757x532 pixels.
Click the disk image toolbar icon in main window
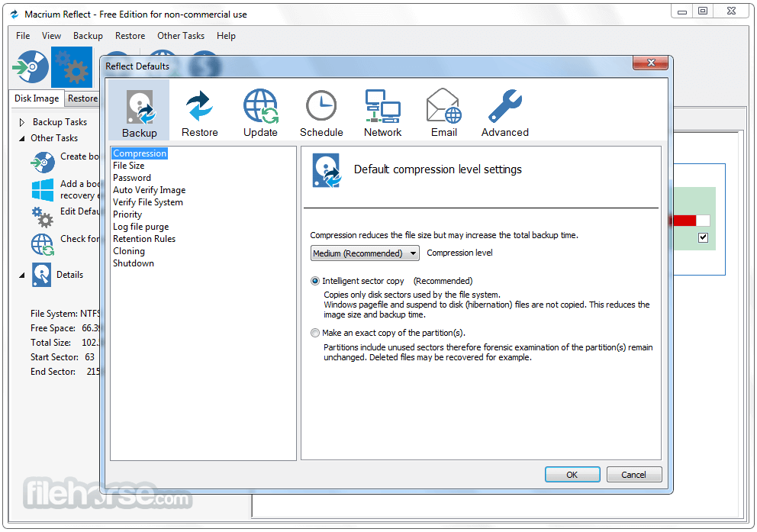pos(31,67)
